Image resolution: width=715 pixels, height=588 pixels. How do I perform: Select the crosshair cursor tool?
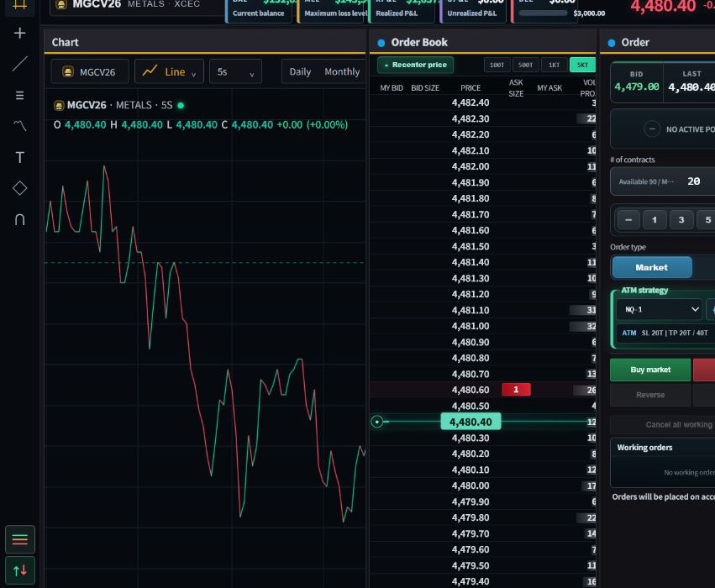[x=19, y=34]
